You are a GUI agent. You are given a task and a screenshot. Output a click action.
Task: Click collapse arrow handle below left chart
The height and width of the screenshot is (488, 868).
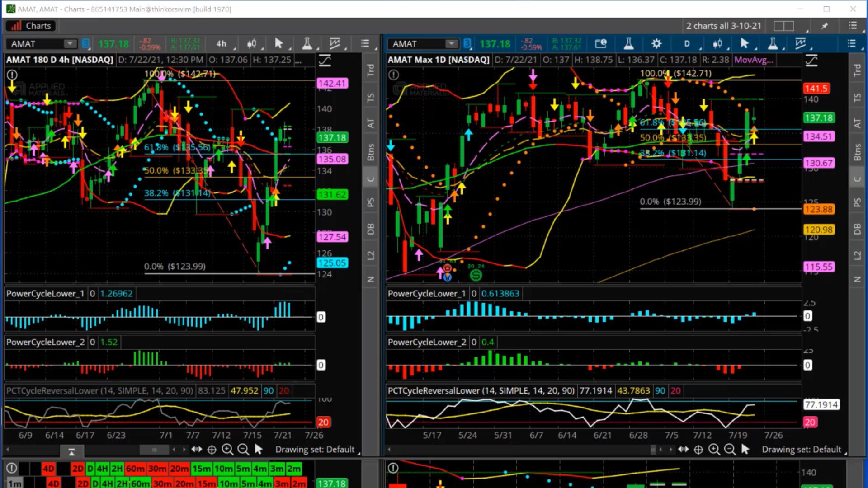[71, 451]
